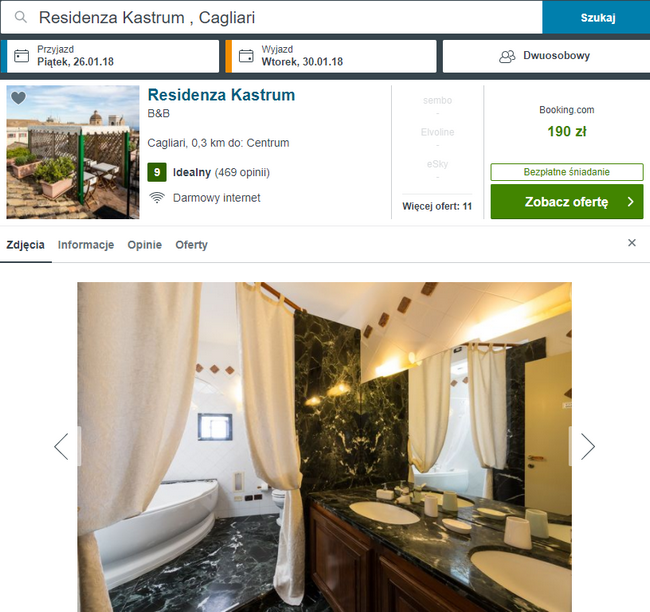Click the Szukaj search button
The height and width of the screenshot is (612, 650).
point(597,17)
